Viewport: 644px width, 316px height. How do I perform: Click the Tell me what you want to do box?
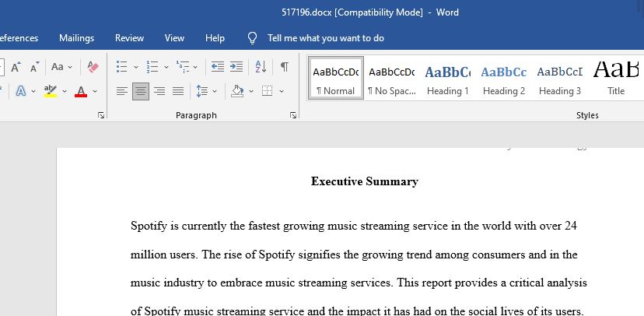(x=326, y=38)
